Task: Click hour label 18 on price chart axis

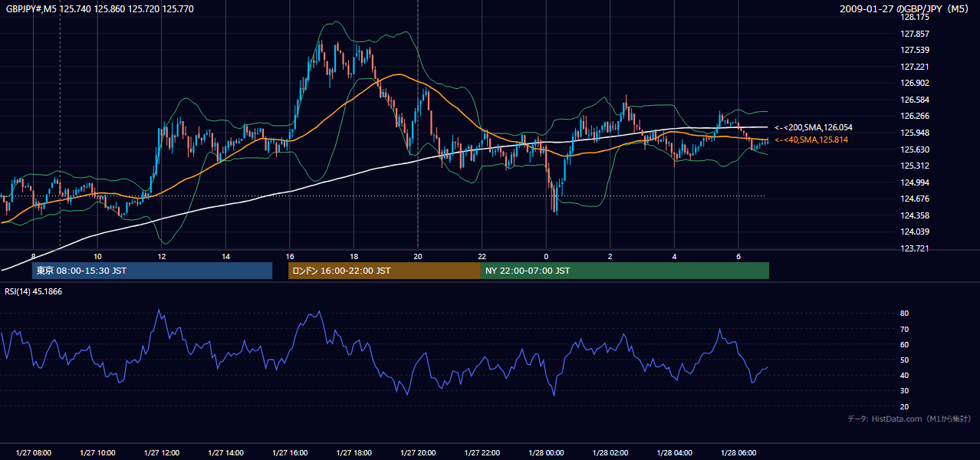Action: [x=354, y=256]
